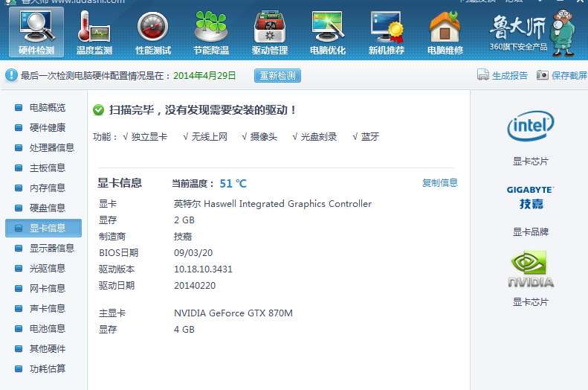The width and height of the screenshot is (588, 390).
Task: Launch the 性能测试 performance test
Action: coord(153,32)
